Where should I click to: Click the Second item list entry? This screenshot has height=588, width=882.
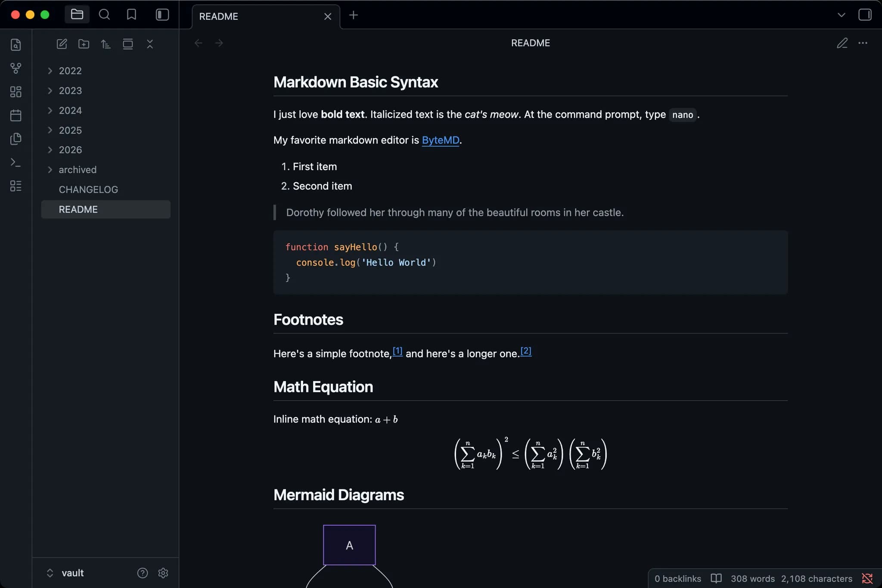[x=322, y=186]
